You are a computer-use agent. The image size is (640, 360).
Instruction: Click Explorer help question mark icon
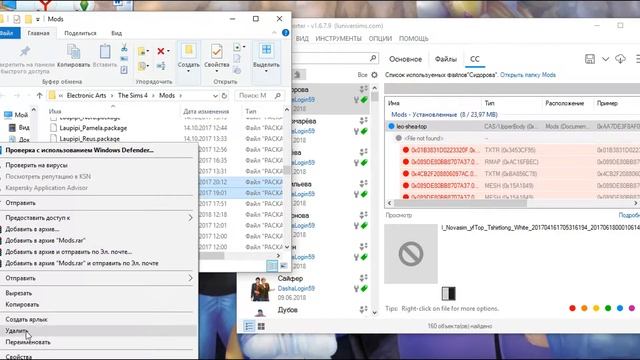point(285,33)
